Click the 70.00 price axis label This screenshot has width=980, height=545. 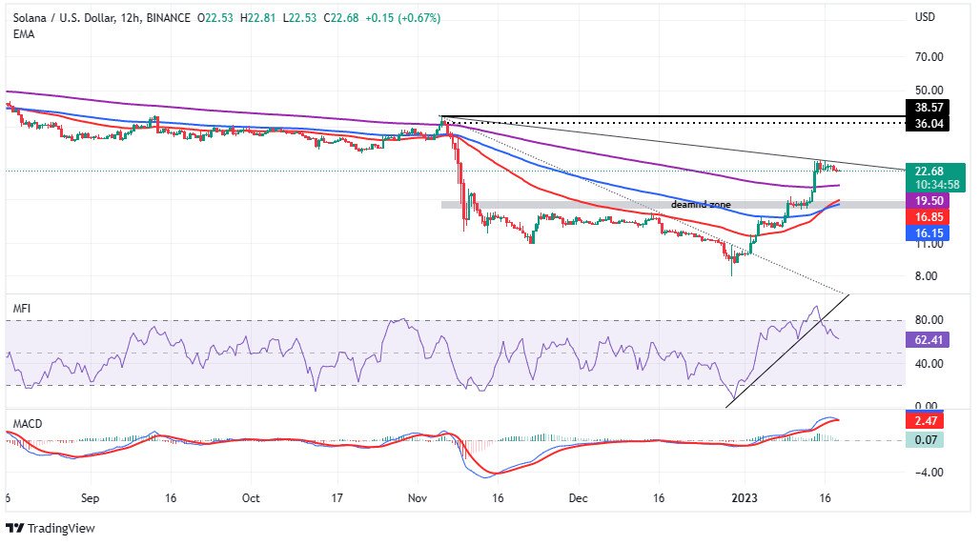coord(929,57)
